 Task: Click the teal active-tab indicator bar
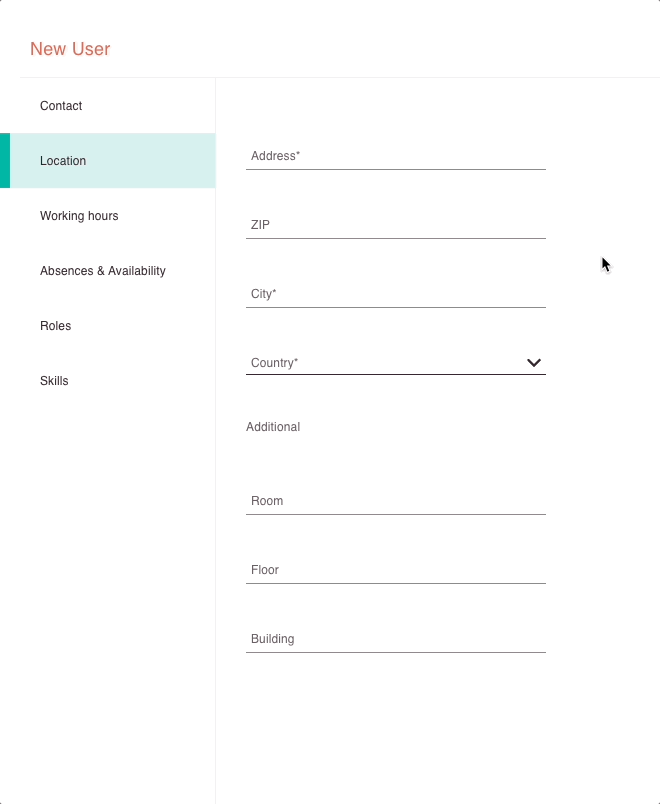click(x=5, y=160)
